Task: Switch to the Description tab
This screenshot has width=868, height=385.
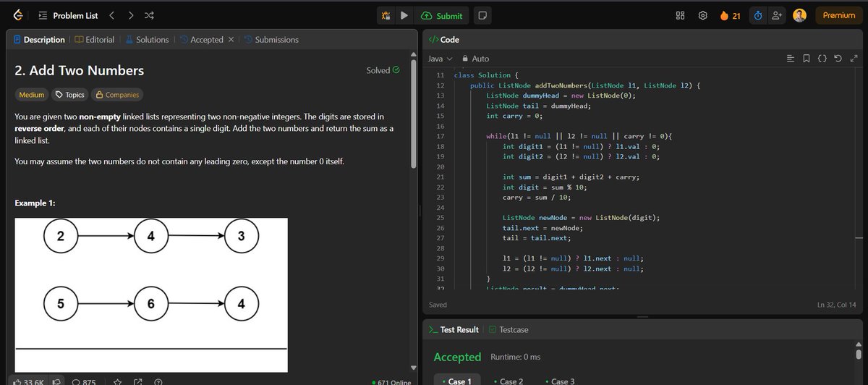Action: (38, 40)
